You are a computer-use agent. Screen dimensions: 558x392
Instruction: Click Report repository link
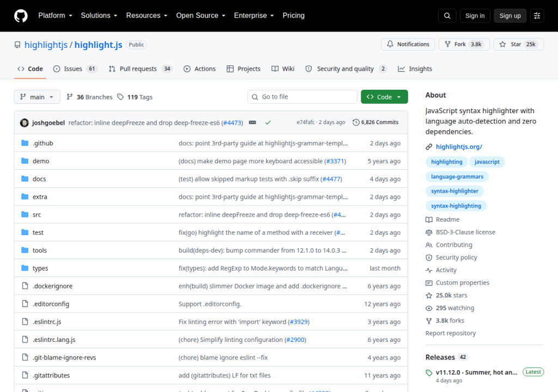pyautogui.click(x=450, y=333)
